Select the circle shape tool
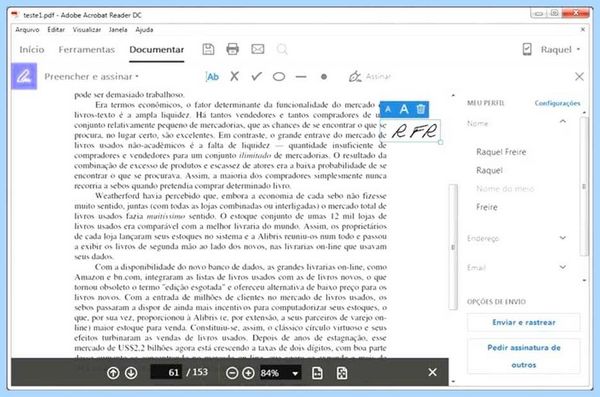Screen dimensions: 600x397 click(279, 77)
